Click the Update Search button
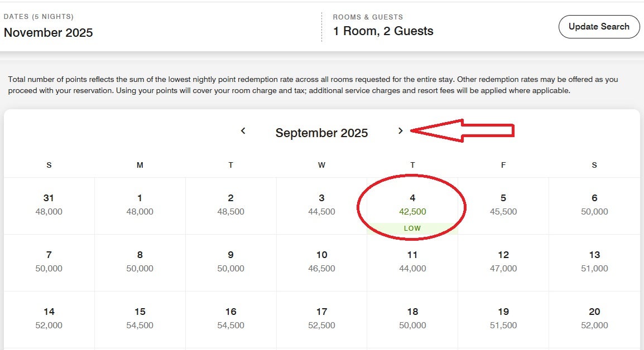Viewport: 644px width, 350px height. 599,27
